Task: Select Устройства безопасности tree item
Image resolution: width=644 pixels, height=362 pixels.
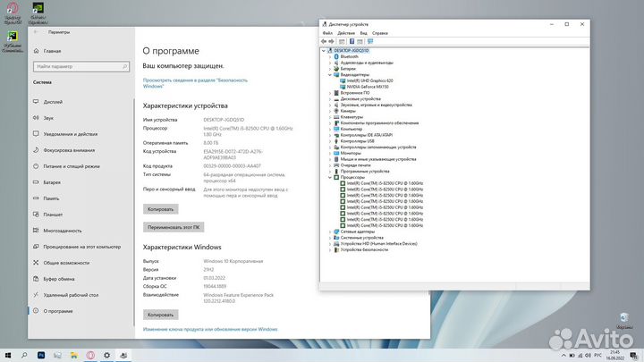Action: tap(364, 249)
